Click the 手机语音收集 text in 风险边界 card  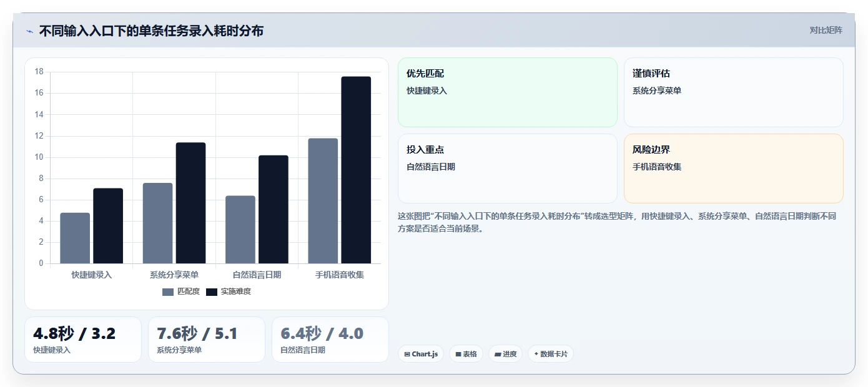pyautogui.click(x=657, y=167)
